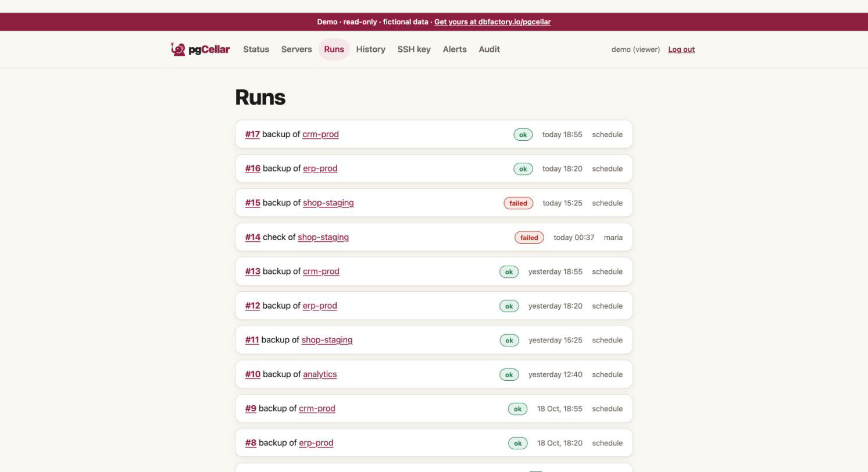Screen dimensions: 868x472
Task: Click the pgCellar logo icon
Action: [178, 49]
